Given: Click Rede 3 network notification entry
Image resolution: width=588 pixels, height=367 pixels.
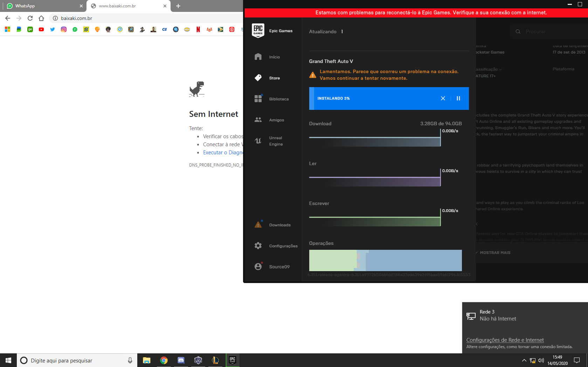Looking at the screenshot, I should coord(525,315).
